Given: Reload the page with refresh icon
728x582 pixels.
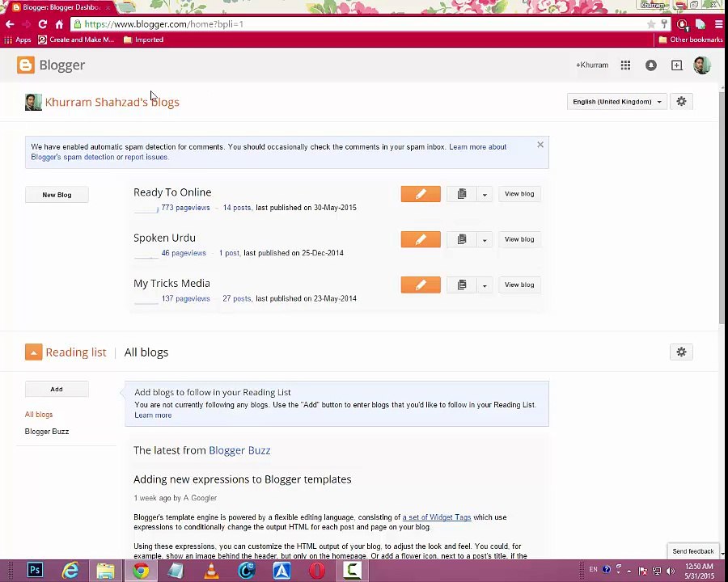Looking at the screenshot, I should (x=42, y=24).
